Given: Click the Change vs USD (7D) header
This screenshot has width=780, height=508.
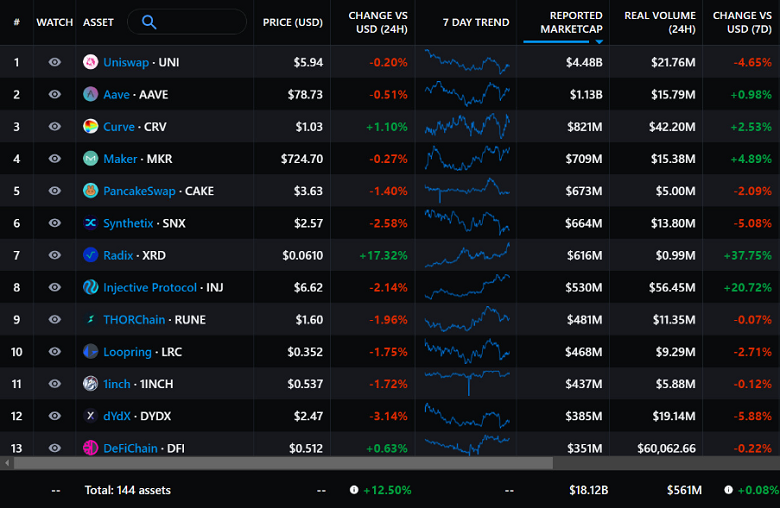Looking at the screenshot, I should [741, 22].
